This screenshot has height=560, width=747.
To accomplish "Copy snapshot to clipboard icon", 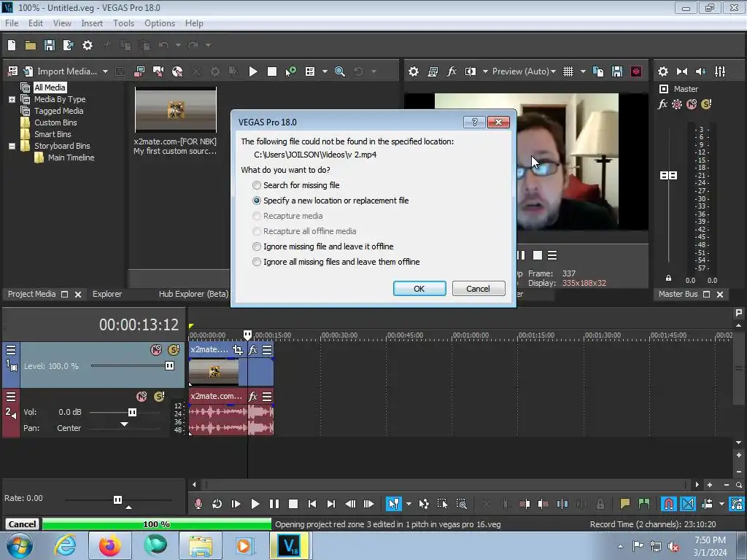I will (598, 71).
